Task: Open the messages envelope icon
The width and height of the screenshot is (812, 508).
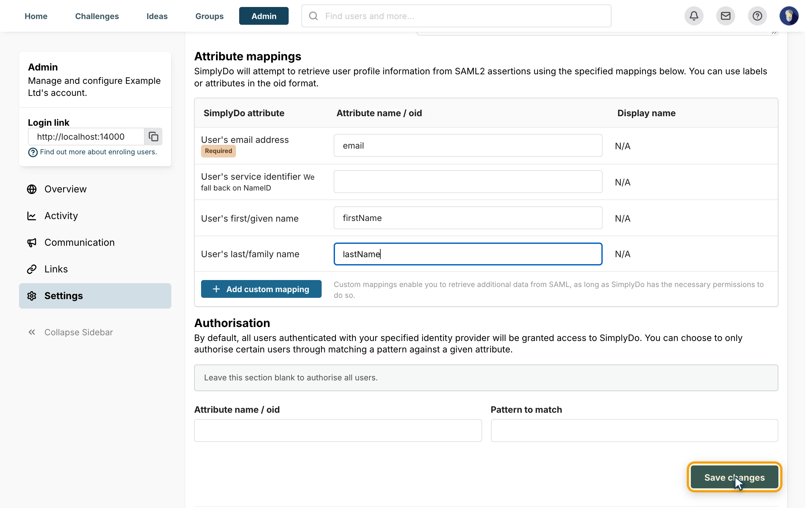Action: tap(725, 16)
